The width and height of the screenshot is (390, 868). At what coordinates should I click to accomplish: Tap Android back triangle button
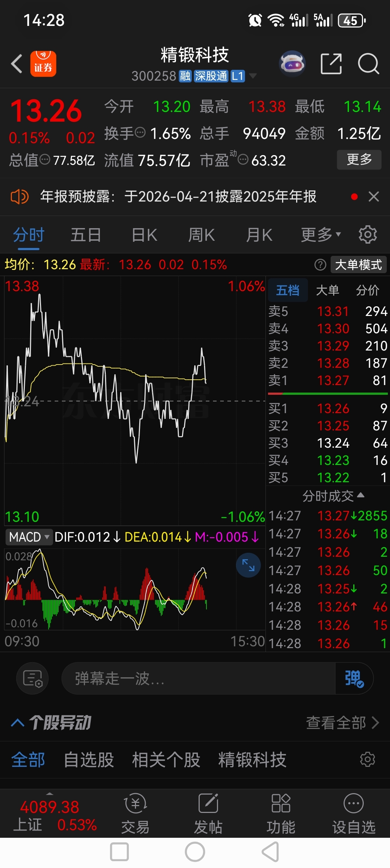tap(270, 852)
